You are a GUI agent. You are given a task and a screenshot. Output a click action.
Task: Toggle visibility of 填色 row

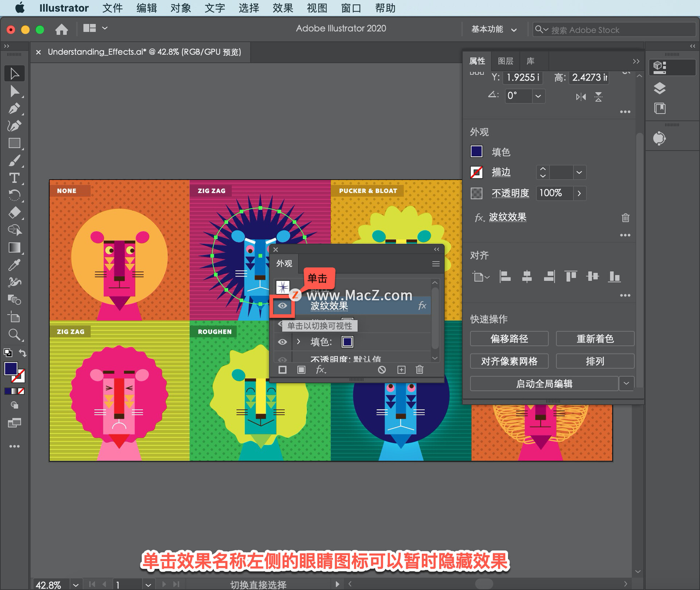283,342
